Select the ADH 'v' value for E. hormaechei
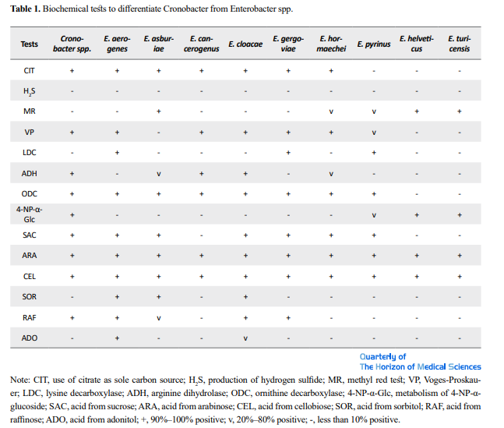The width and height of the screenshot is (504, 428). [331, 174]
